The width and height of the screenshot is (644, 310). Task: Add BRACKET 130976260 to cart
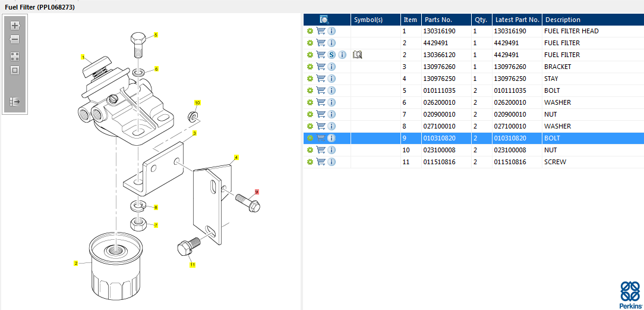tap(321, 67)
